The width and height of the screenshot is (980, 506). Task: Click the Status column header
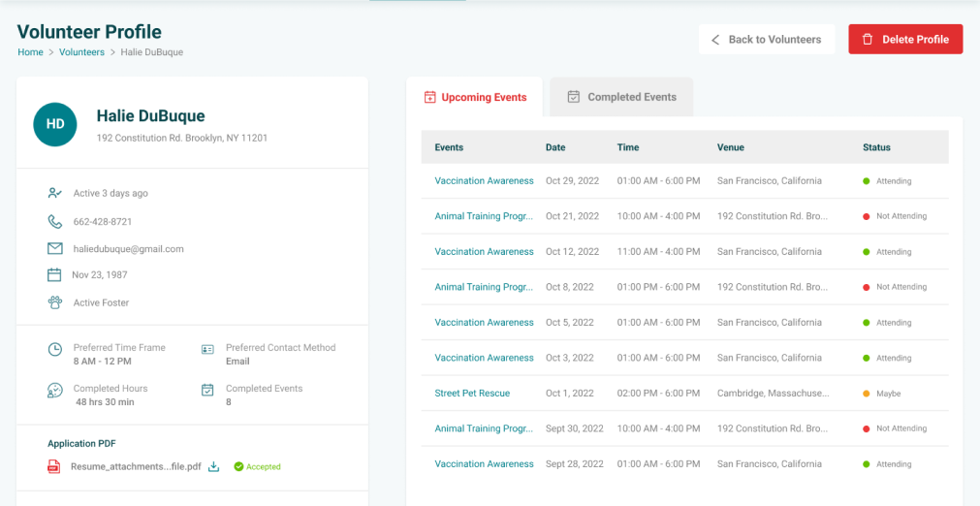pos(876,147)
